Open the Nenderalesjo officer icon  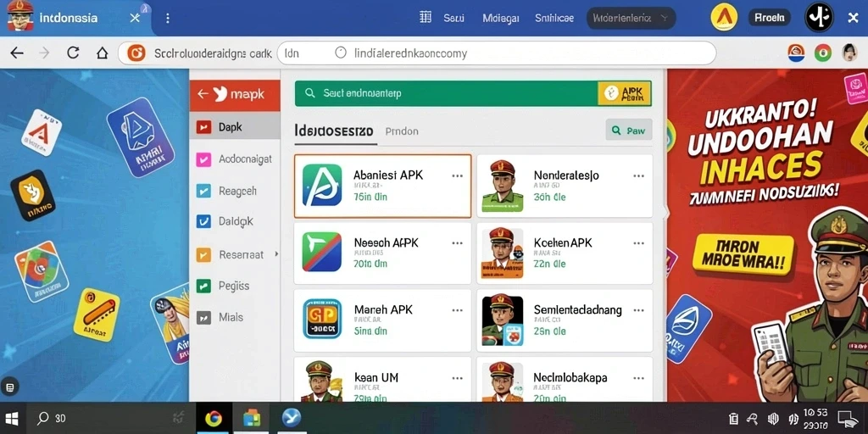click(x=502, y=186)
